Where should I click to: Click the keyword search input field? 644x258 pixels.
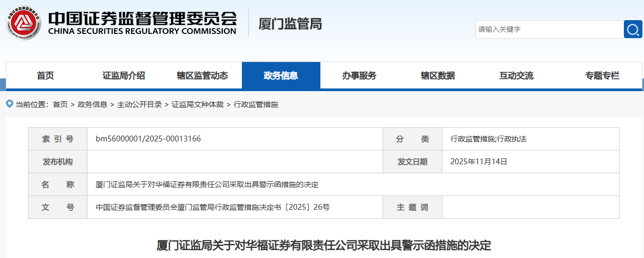(549, 30)
